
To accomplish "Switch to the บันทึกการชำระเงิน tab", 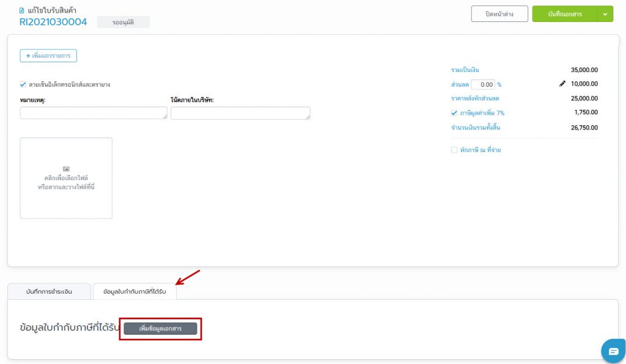I will click(x=49, y=292).
